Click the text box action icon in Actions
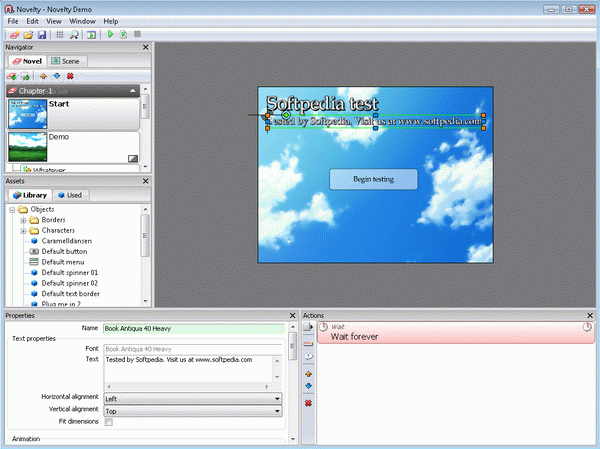Viewport: 600px width, 449px height. coord(308,344)
